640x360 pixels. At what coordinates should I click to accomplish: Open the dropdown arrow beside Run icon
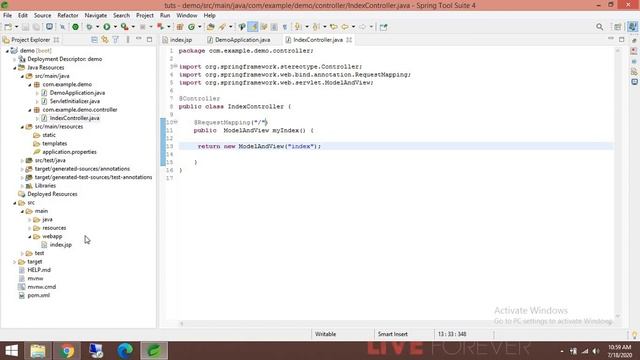(115, 27)
